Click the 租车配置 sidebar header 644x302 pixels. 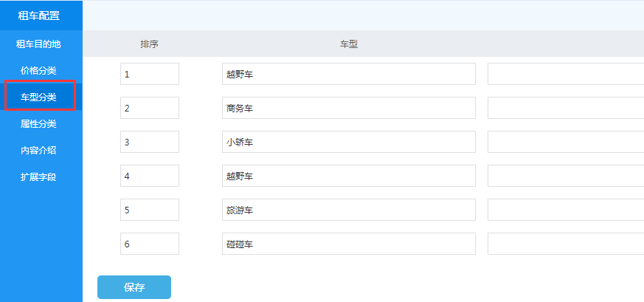(x=38, y=15)
